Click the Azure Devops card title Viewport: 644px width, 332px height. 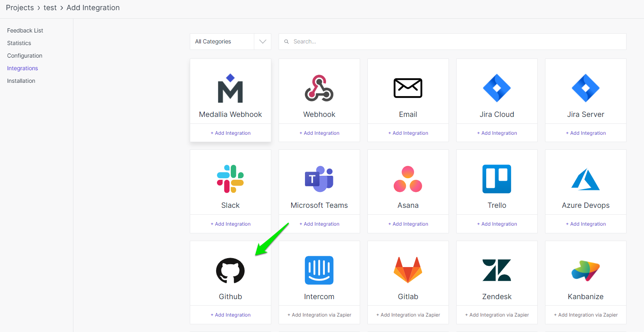tap(586, 205)
